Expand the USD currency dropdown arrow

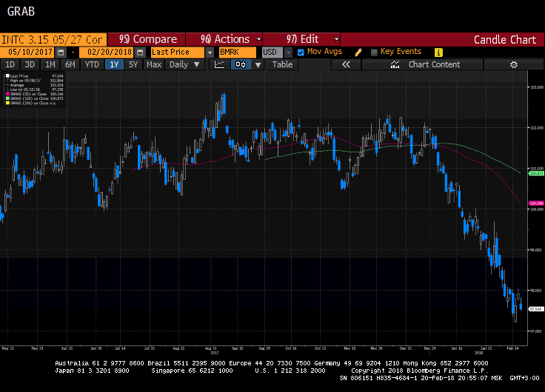[288, 53]
